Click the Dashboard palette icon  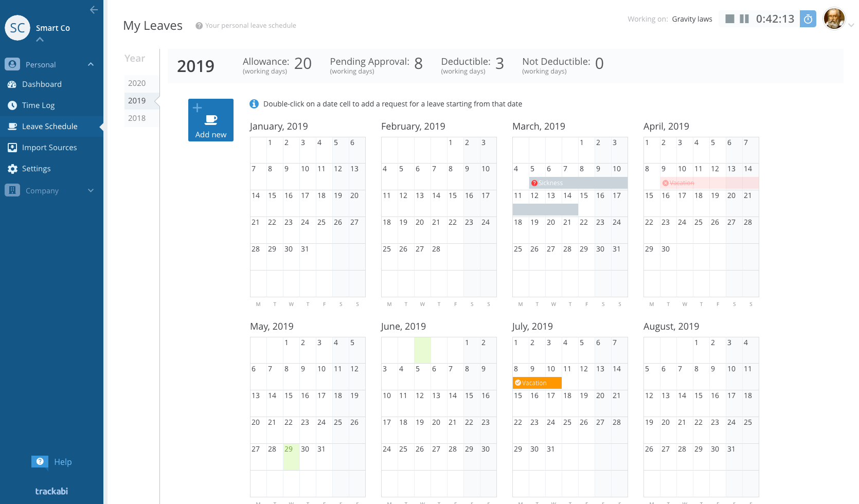[12, 84]
